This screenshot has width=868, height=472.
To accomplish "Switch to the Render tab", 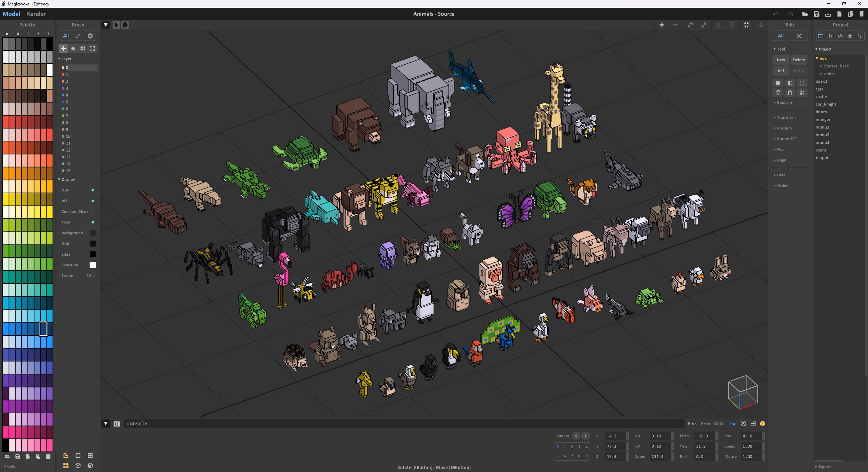I will [36, 14].
